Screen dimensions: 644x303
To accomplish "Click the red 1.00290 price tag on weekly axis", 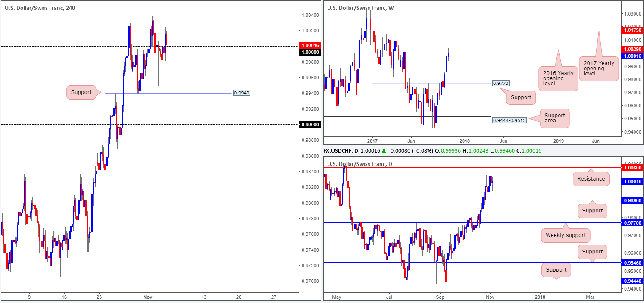I will [x=631, y=49].
